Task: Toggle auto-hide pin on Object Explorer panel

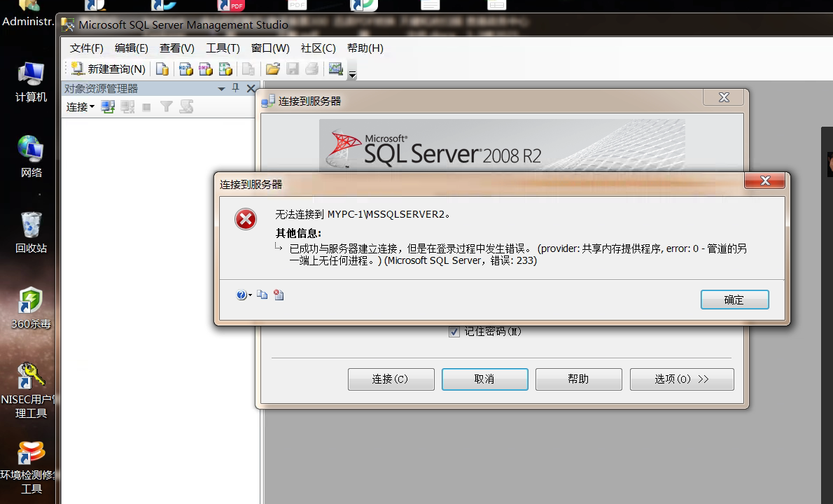Action: (x=236, y=88)
